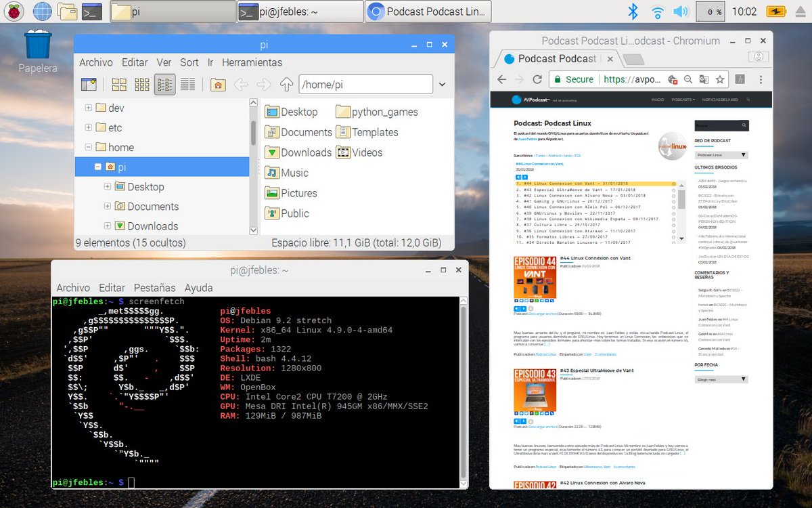The image size is (812, 508).
Task: Click the back arrow in file manager
Action: 241,85
